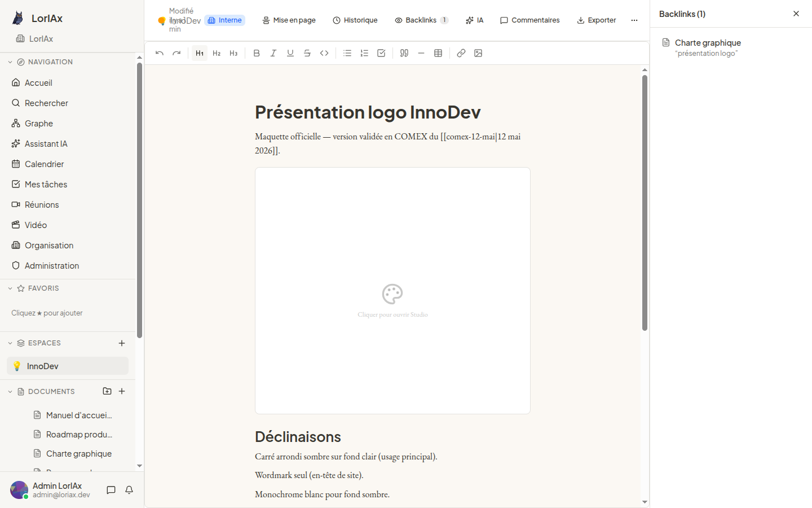Close the Backlinks panel

tap(796, 14)
